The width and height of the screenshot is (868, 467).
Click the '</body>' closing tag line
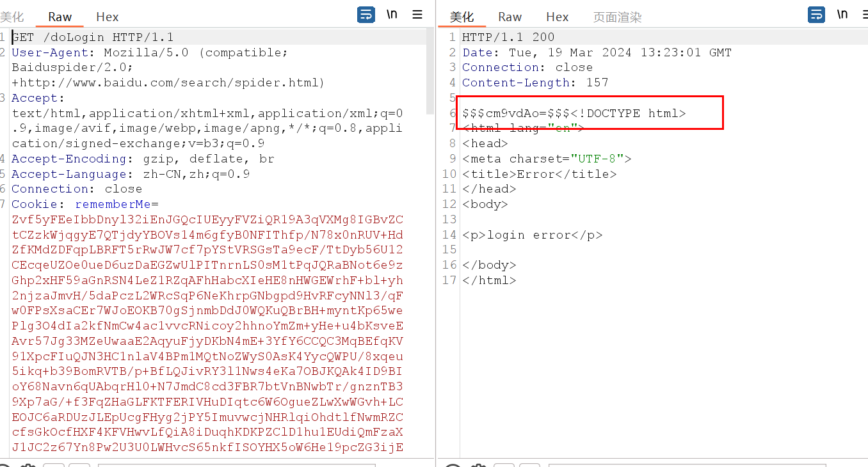(488, 265)
